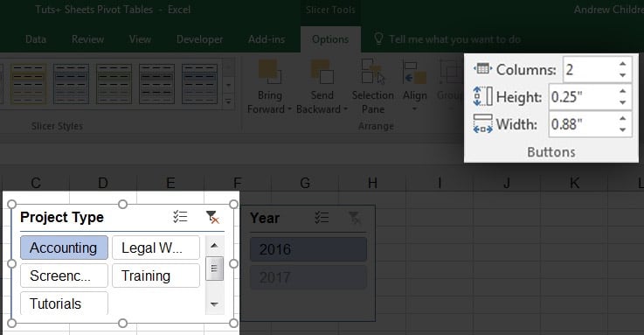The image size is (644, 335).
Task: Click the Height icon in Buttons group
Action: coord(482,96)
